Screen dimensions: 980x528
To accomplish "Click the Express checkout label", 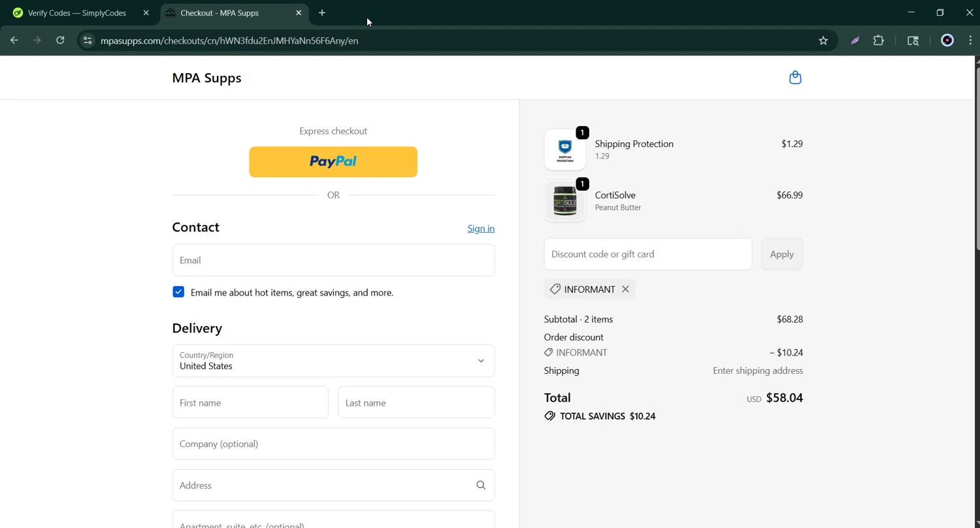I will click(x=333, y=131).
